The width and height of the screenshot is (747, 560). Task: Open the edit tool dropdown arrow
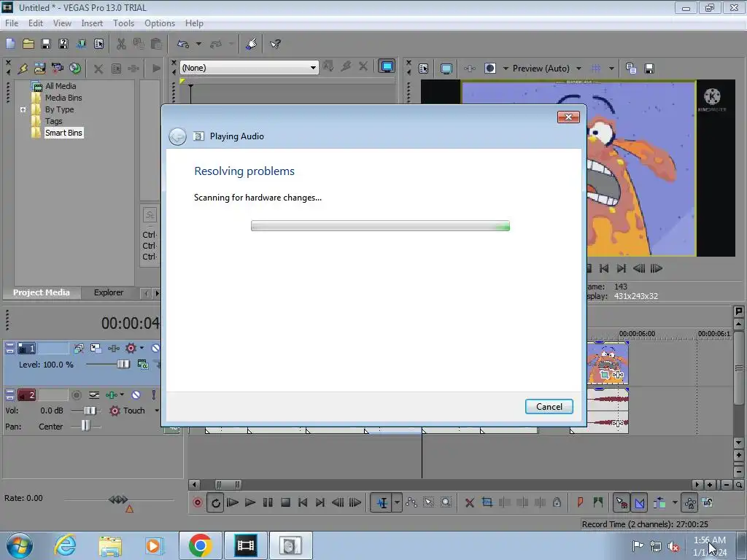click(x=397, y=502)
